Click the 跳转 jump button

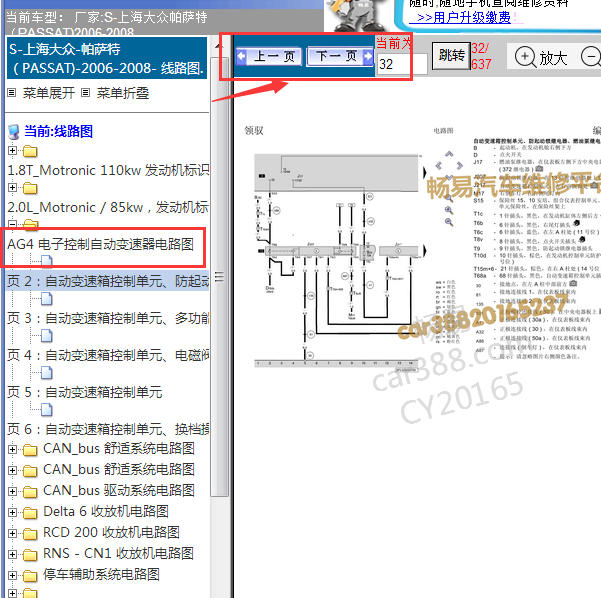pos(451,56)
